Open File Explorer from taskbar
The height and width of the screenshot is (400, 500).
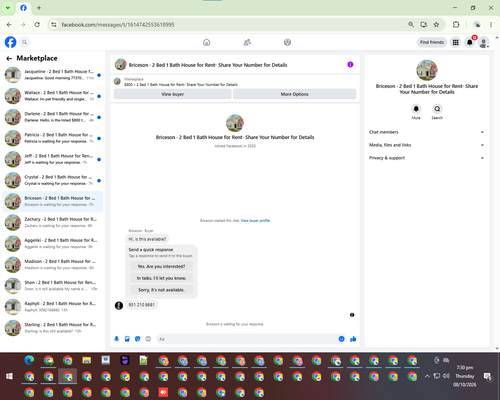tap(87, 360)
